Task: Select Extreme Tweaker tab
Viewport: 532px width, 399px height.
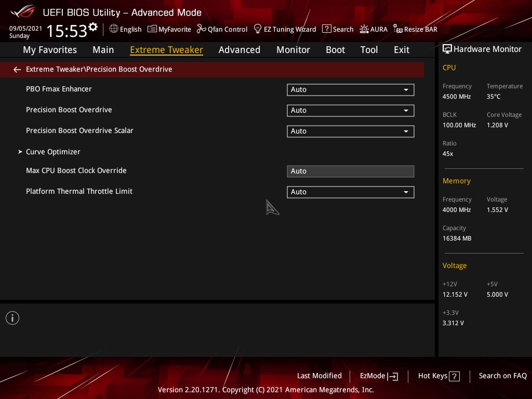Action: pos(167,50)
